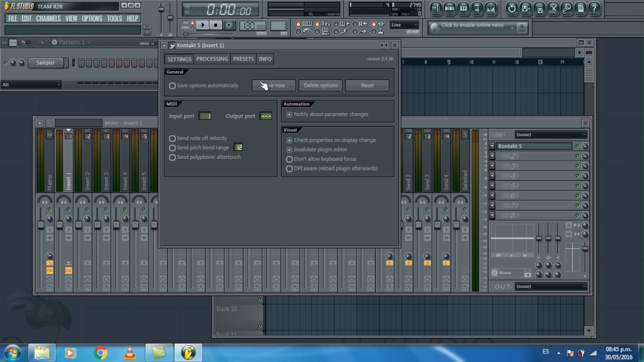
Task: Open the mixer OUT (none) dropdown
Action: 551,287
